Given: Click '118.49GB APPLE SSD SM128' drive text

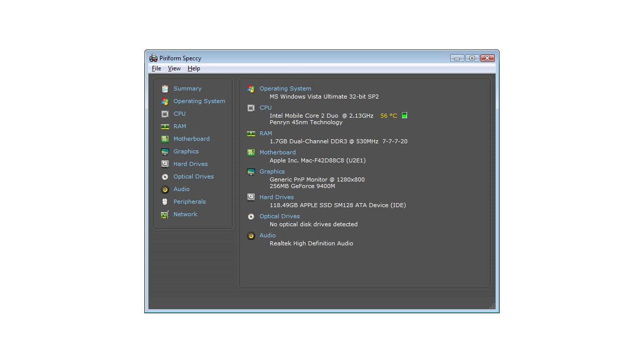Looking at the screenshot, I should point(338,205).
